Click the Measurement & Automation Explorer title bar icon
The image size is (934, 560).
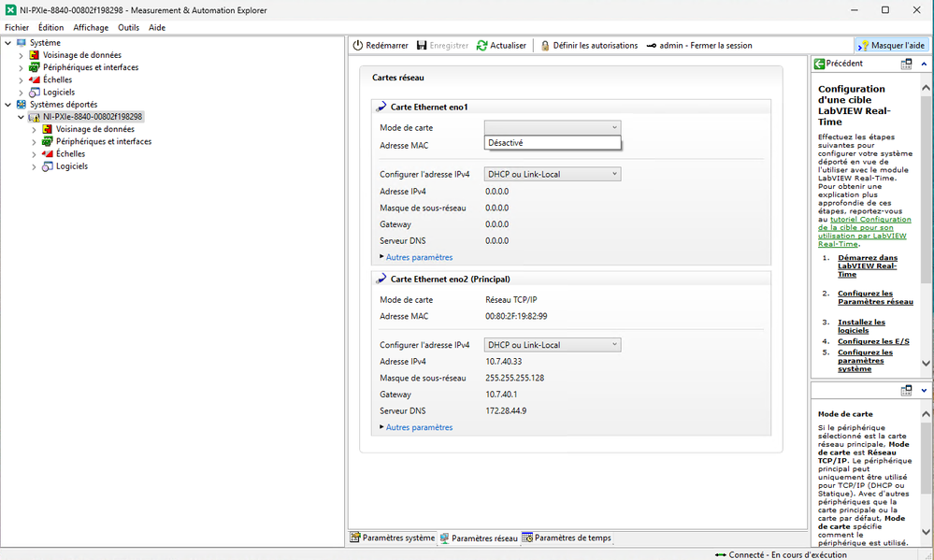[x=10, y=10]
